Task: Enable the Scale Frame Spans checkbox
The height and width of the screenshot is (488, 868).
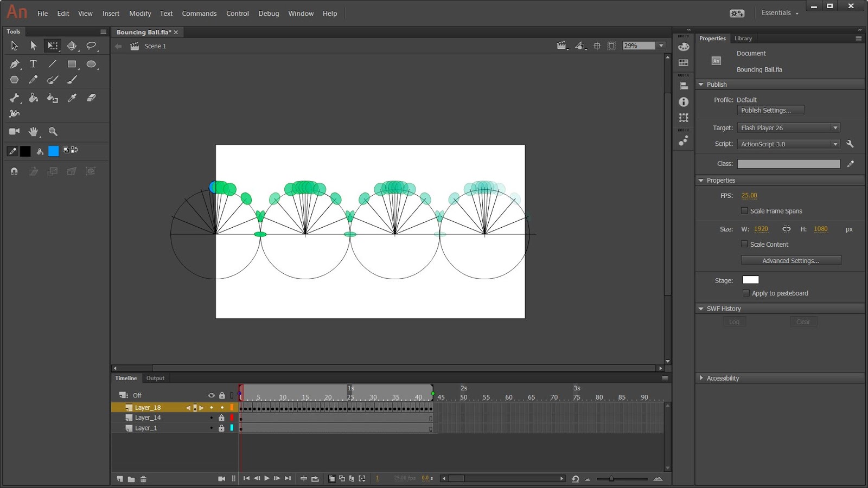Action: 744,211
